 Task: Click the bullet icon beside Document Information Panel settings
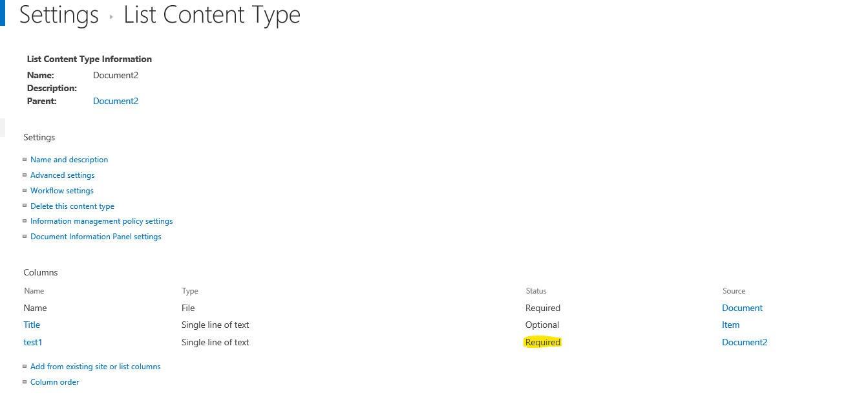pos(25,237)
